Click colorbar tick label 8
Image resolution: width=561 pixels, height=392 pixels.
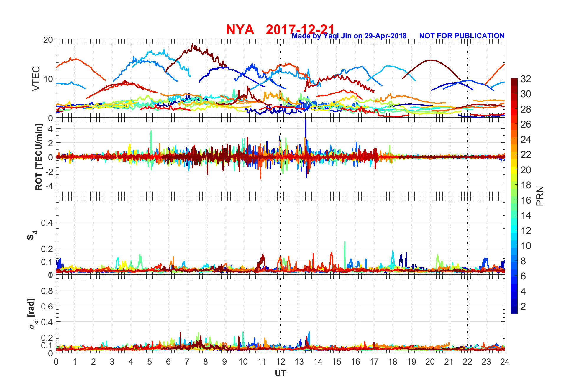pos(523,261)
